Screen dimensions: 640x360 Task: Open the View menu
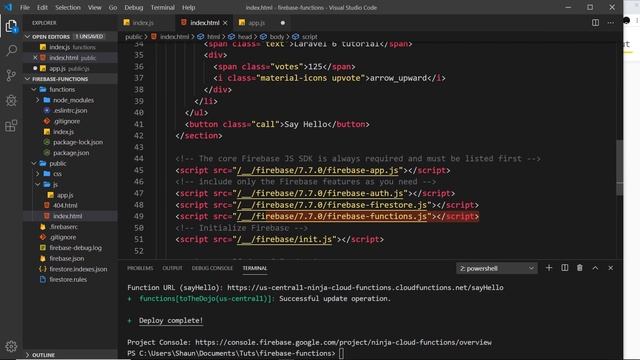94,7
